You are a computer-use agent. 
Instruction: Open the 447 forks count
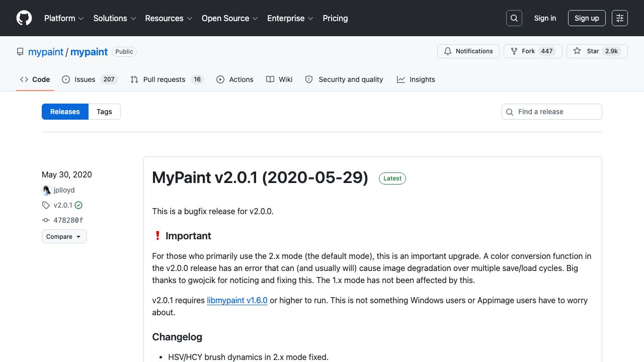point(547,51)
